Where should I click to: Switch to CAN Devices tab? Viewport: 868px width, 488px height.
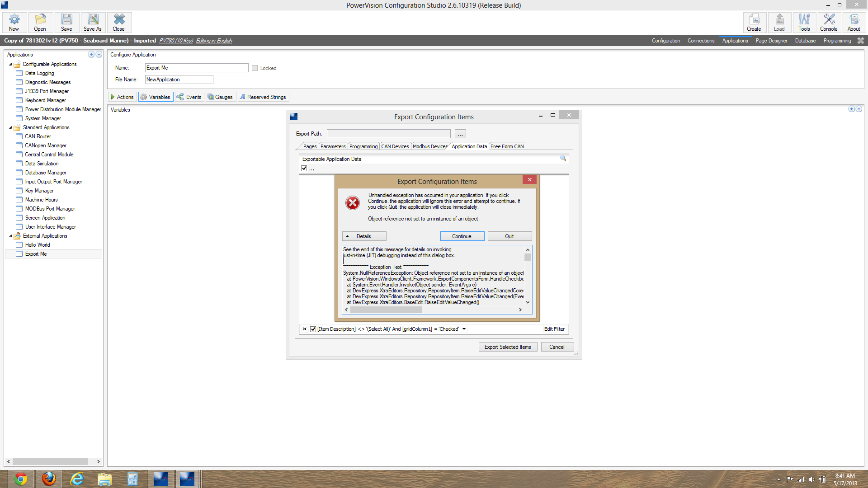(x=395, y=146)
